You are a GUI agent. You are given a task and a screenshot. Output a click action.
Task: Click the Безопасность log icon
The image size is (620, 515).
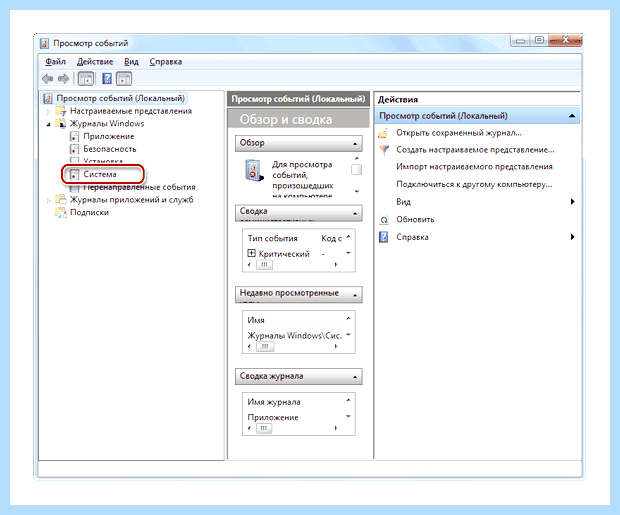click(74, 149)
